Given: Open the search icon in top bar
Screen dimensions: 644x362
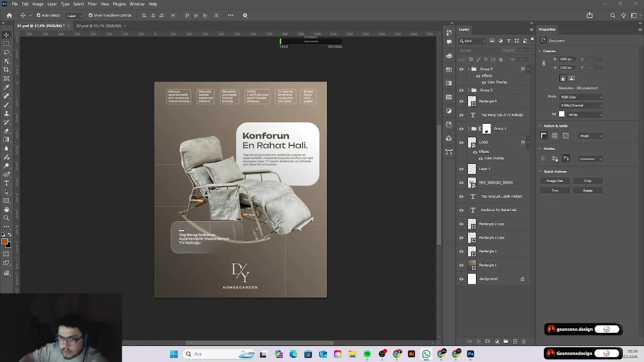Looking at the screenshot, I should pyautogui.click(x=612, y=16).
